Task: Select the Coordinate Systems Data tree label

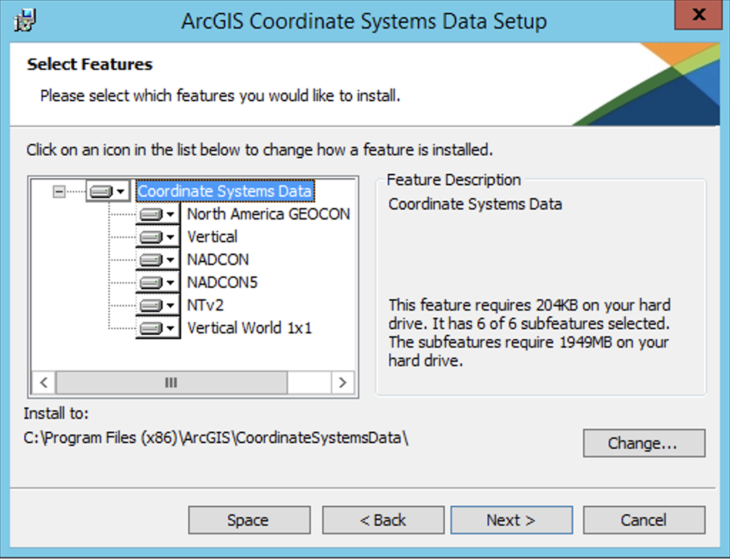Action: 225,191
